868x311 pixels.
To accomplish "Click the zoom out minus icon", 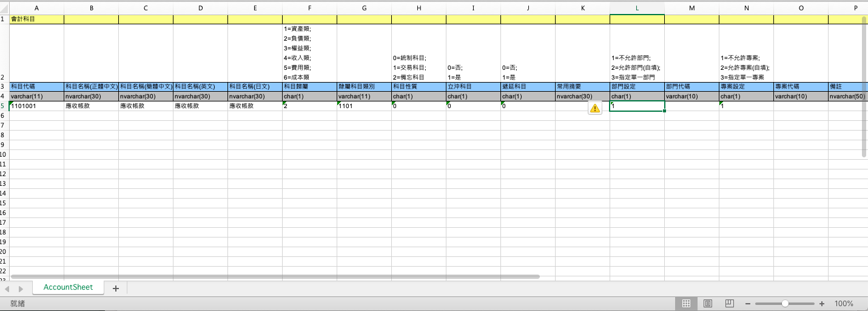I will [748, 303].
